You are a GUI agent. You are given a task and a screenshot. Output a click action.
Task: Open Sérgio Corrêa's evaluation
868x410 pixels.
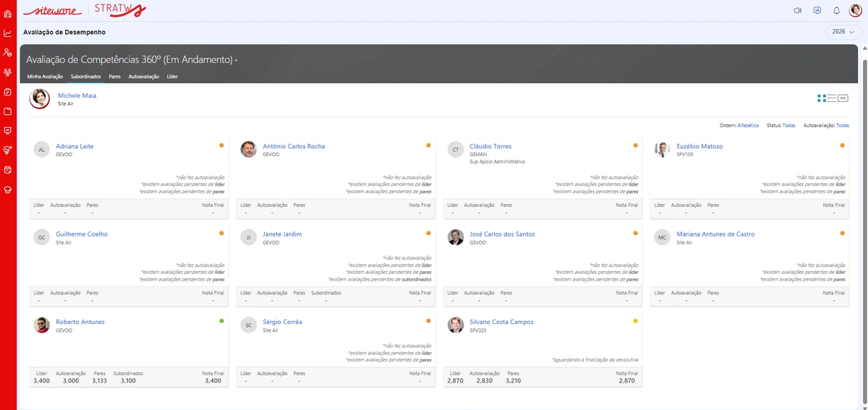click(282, 322)
